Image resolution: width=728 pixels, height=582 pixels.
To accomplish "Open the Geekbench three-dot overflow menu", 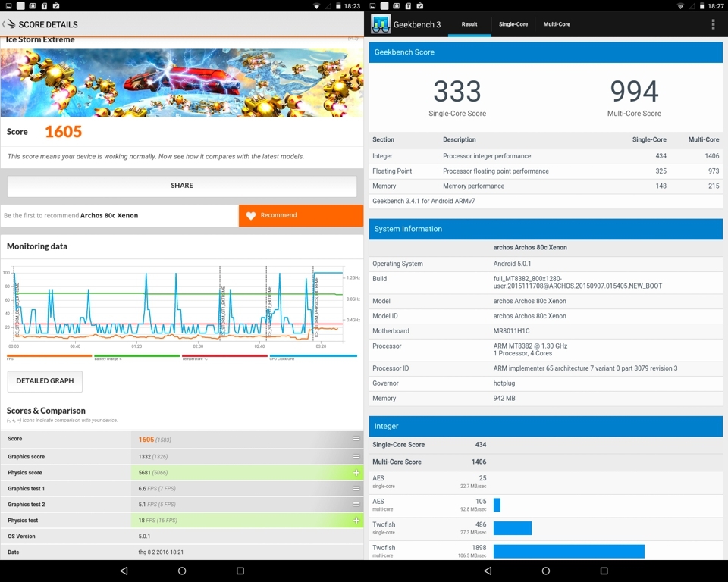I will [x=713, y=24].
